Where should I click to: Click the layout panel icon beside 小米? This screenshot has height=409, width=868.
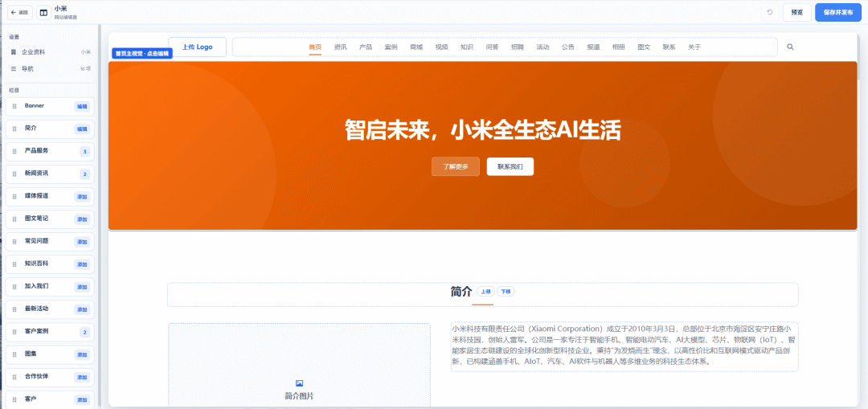click(43, 12)
